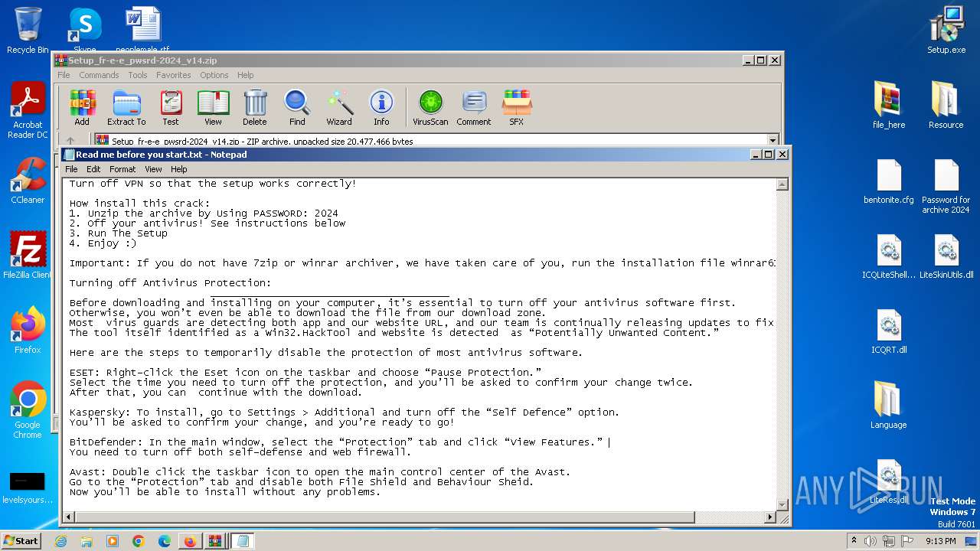Open the WinRAR Favorites menu
Image resolution: width=980 pixels, height=551 pixels.
pyautogui.click(x=174, y=75)
